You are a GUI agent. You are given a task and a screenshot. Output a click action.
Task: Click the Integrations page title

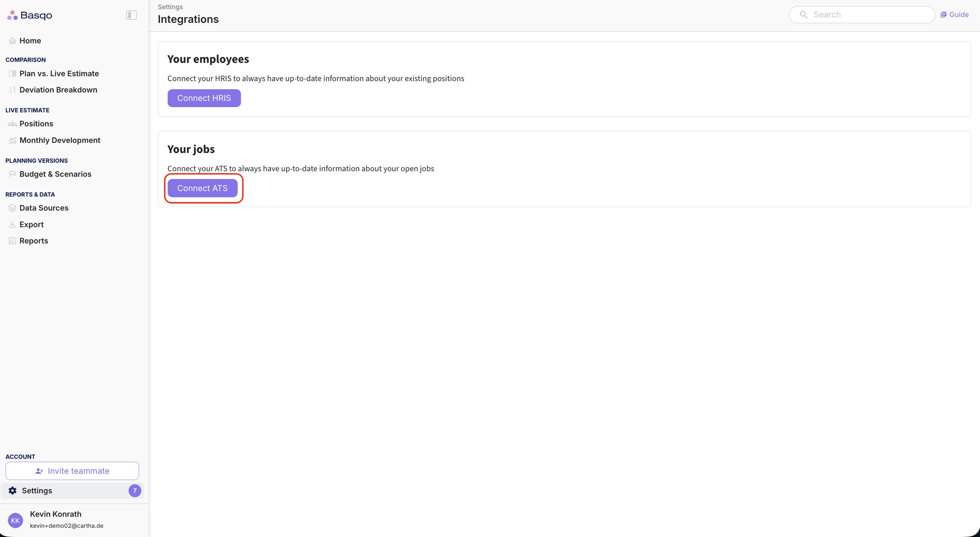tap(188, 20)
